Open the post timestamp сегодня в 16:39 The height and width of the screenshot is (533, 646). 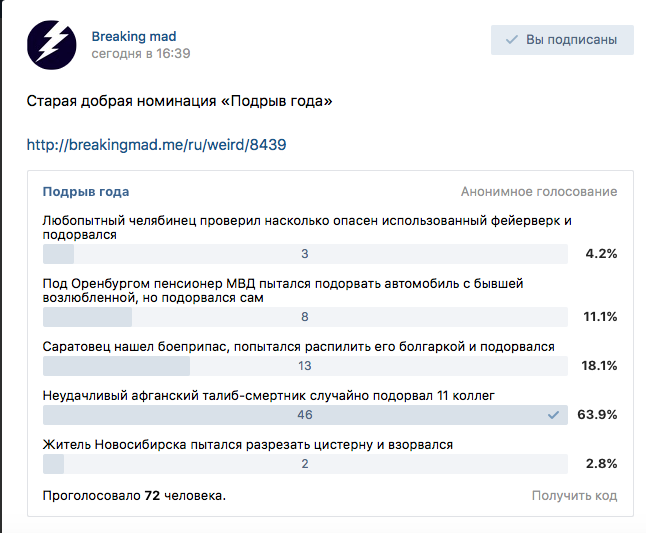[x=141, y=54]
